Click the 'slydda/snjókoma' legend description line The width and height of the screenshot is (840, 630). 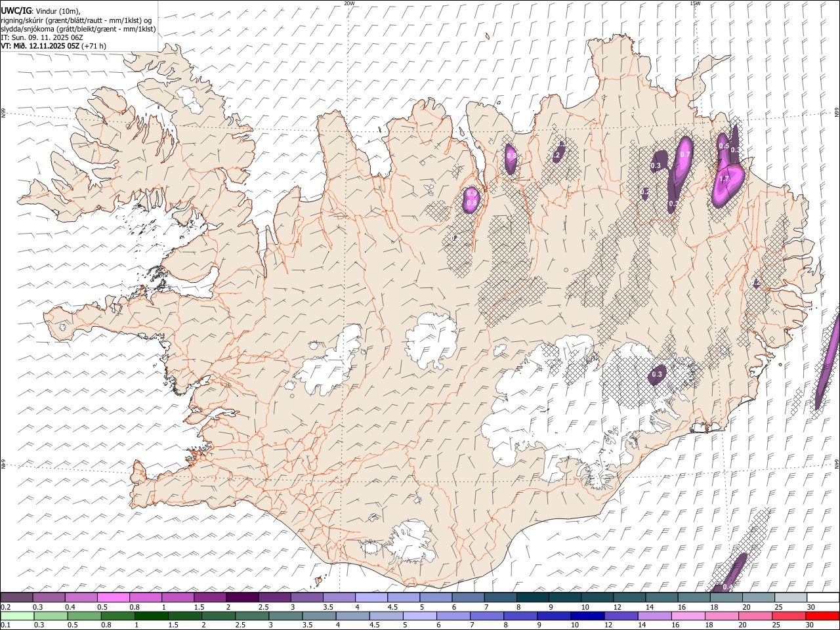[79, 29]
